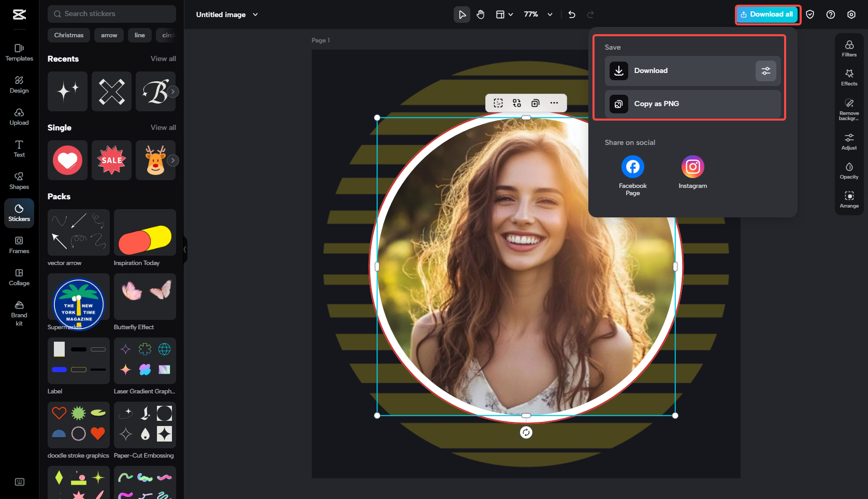868x499 pixels.
Task: Select the Hand tool in the top toolbar
Action: (480, 14)
